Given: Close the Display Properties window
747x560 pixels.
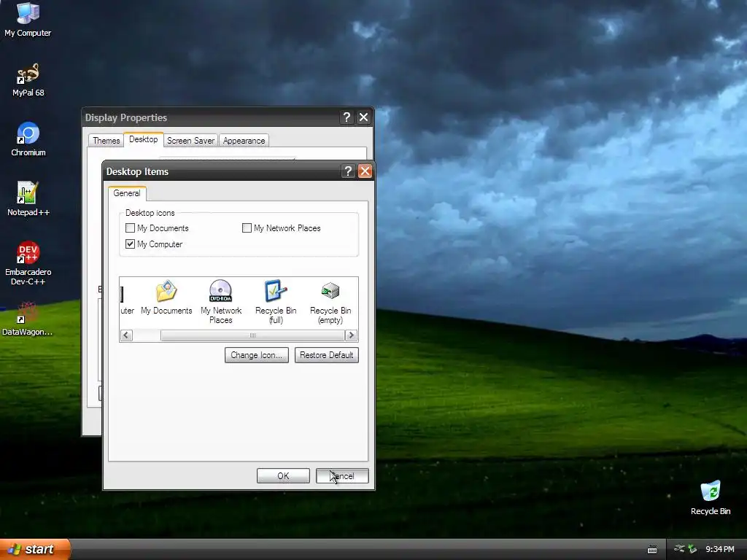Looking at the screenshot, I should click(363, 117).
